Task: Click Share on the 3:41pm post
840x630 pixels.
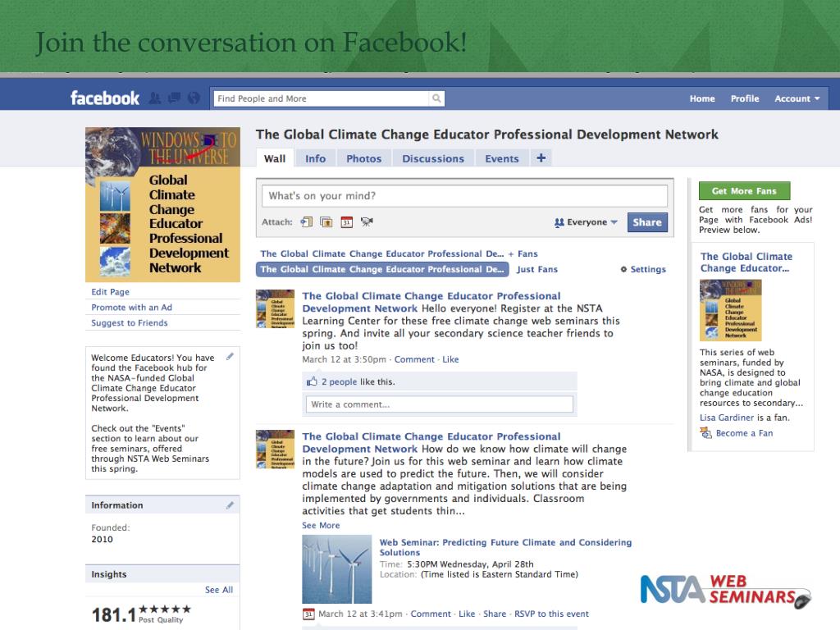Action: [x=495, y=614]
